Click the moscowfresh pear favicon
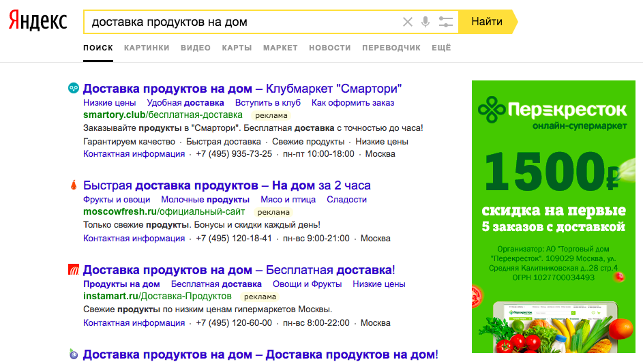This screenshot has width=643, height=364. [x=74, y=185]
